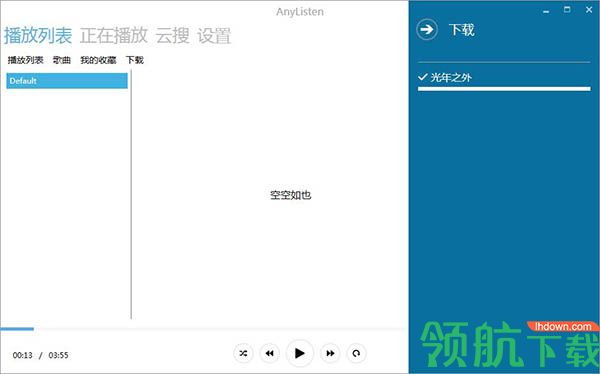Screen dimensions: 600x374
Task: Click the 00:13 elapsed time
Action: tap(23, 355)
